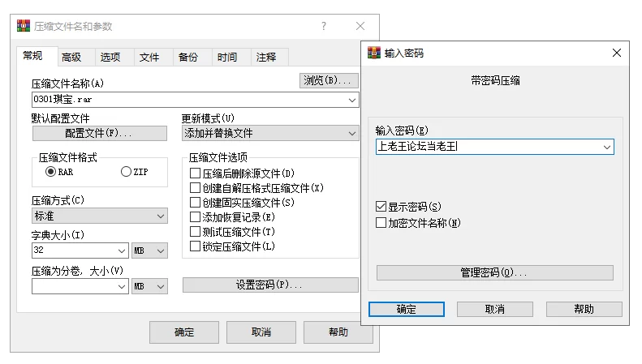The image size is (642, 364).
Task: Enable 添加恢复记录 checkbox
Action: coord(195,217)
